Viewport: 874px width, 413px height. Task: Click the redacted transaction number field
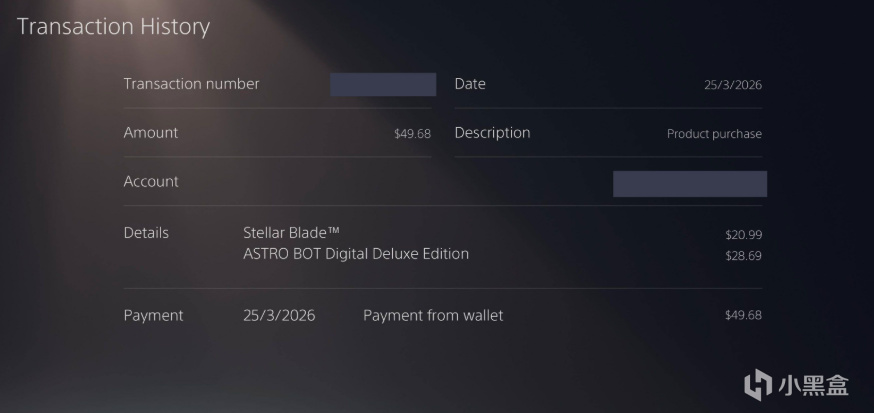pos(382,84)
